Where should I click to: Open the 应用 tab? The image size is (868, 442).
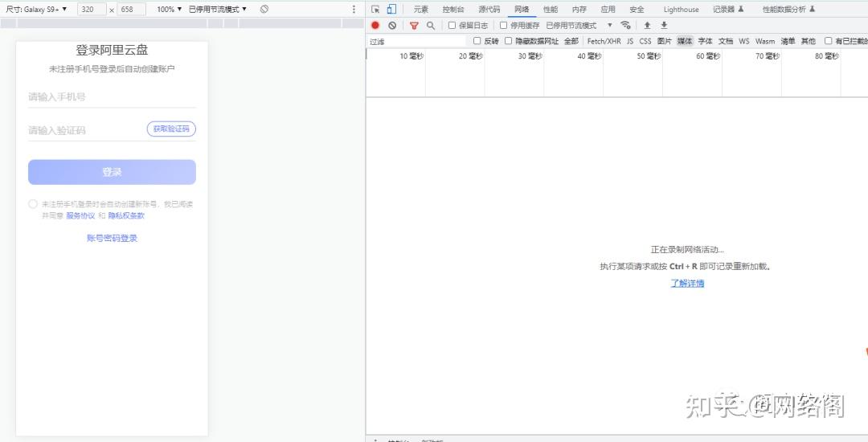608,10
